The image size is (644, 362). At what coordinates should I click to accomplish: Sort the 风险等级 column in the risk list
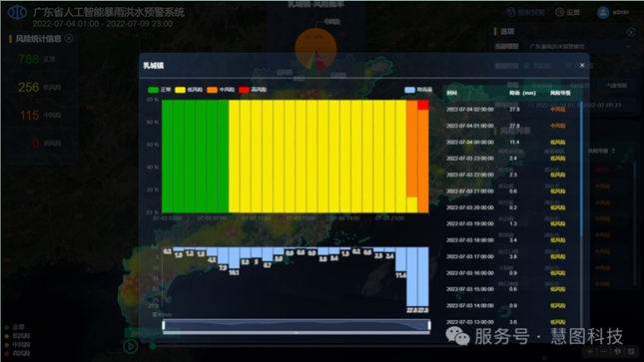pos(613,151)
